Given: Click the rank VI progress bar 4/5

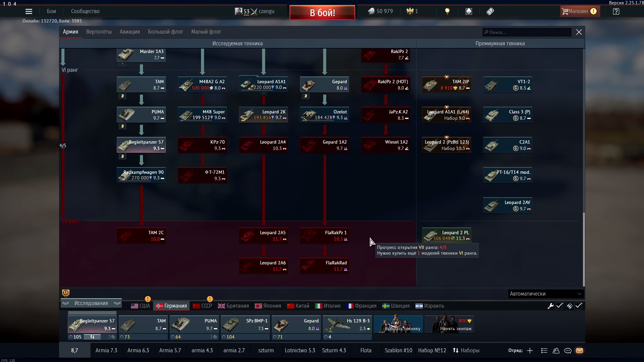Looking at the screenshot, I should point(63,145).
